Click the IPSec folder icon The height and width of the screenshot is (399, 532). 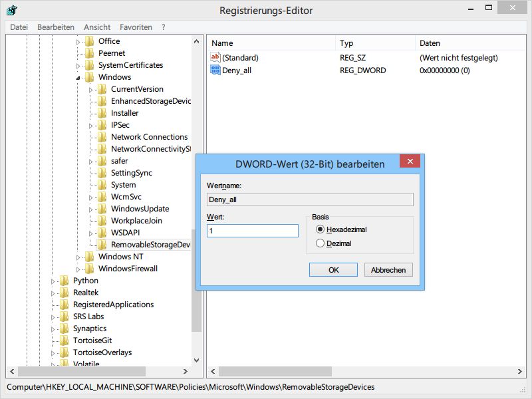102,125
